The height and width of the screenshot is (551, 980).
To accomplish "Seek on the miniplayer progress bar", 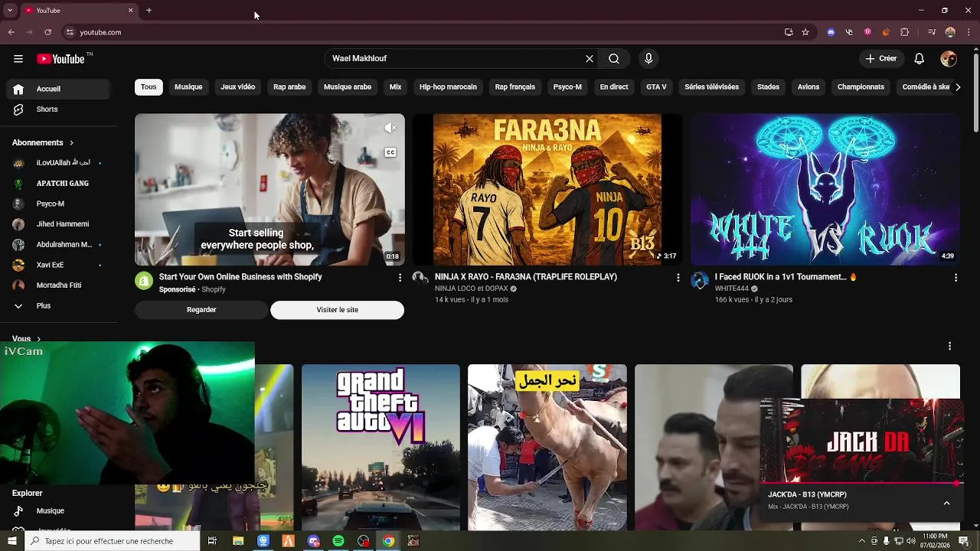I will coord(861,484).
